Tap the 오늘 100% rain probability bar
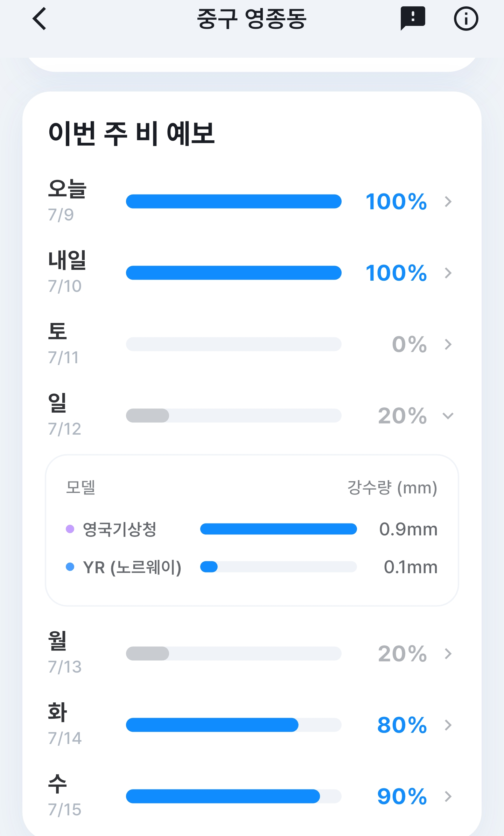 234,202
